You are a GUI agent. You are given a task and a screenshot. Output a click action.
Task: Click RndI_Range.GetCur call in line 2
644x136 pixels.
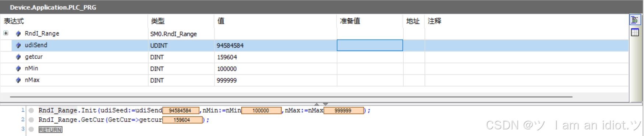(x=71, y=120)
